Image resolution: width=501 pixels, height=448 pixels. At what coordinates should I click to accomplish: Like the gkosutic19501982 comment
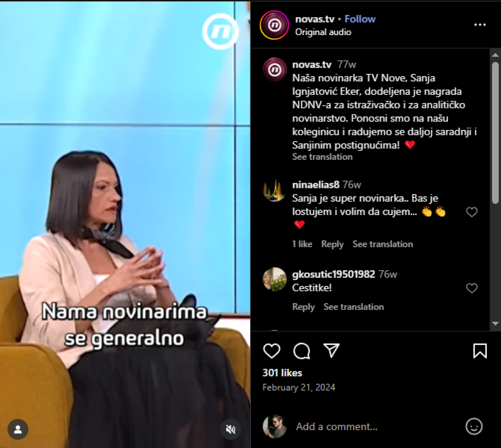click(x=472, y=288)
